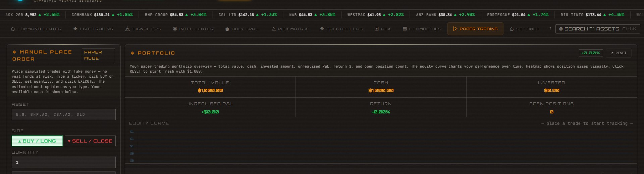The image size is (644, 174).
Task: Click the Commbank $180.21 ticker
Action: (x=102, y=15)
